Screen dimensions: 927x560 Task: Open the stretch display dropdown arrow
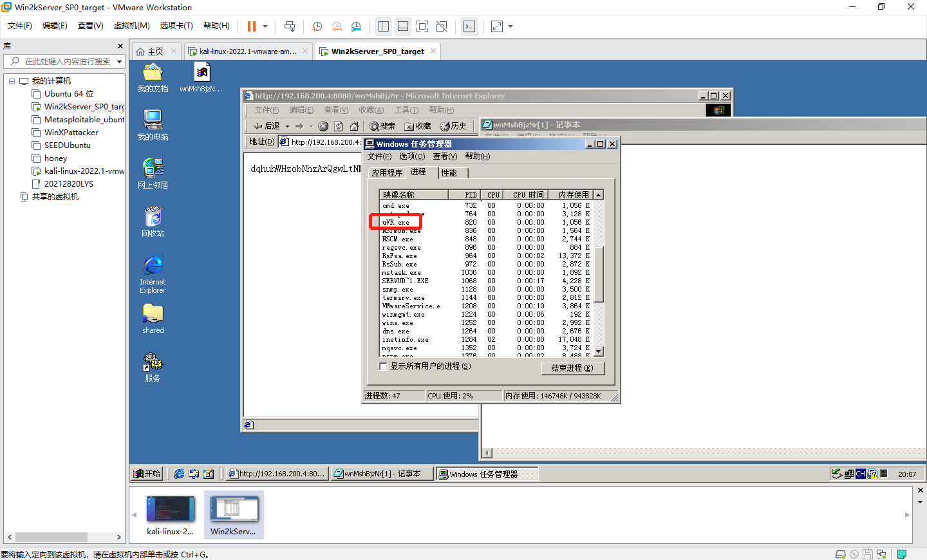tap(510, 26)
